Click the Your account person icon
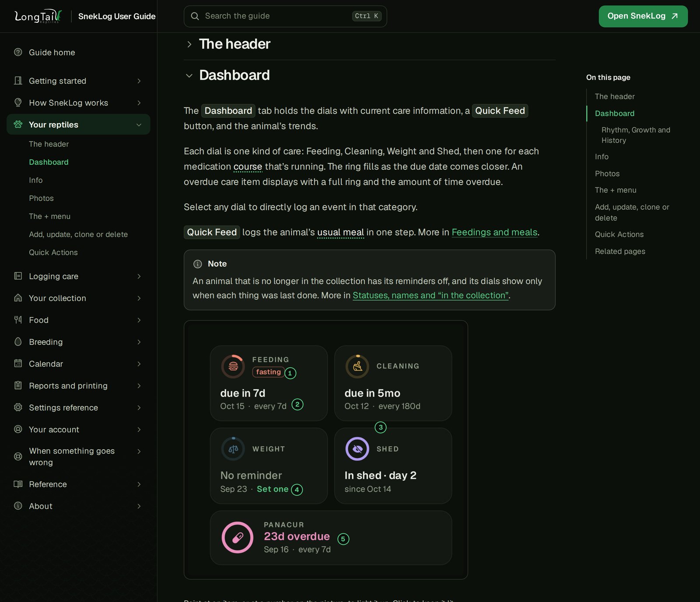This screenshot has height=602, width=700. [x=18, y=429]
